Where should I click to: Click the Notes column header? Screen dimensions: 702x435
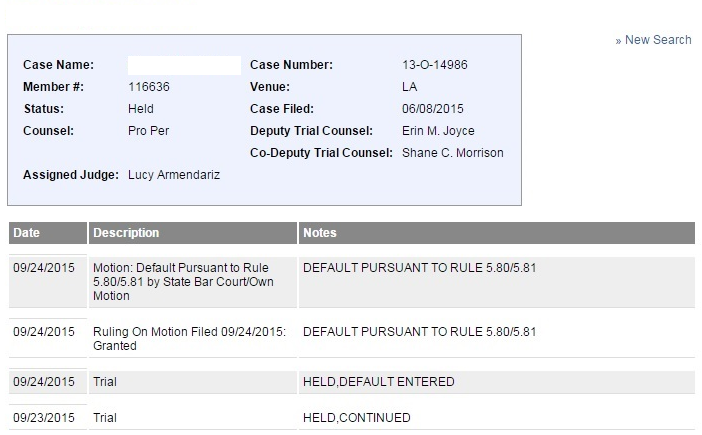tap(320, 233)
